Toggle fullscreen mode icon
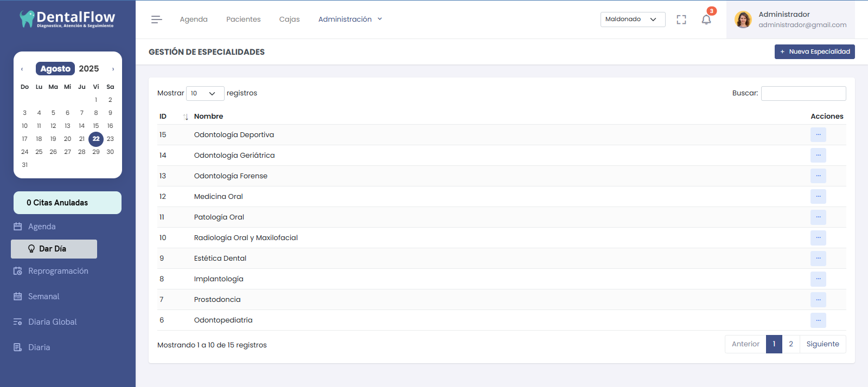 (681, 20)
